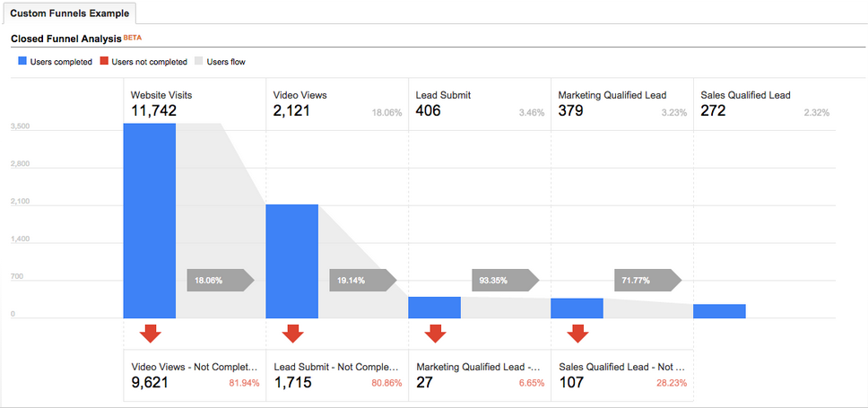Click red arrow under Marketing Qualified Lead
The height and width of the screenshot is (408, 868).
(577, 333)
